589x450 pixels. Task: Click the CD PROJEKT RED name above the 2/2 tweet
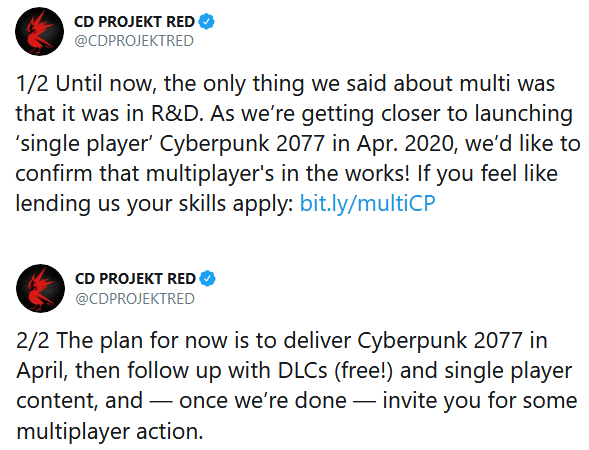coord(135,279)
